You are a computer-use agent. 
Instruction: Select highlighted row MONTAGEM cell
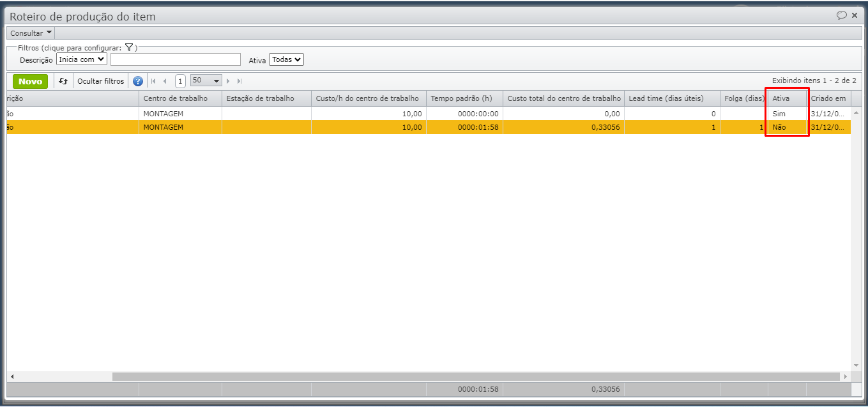[180, 127]
